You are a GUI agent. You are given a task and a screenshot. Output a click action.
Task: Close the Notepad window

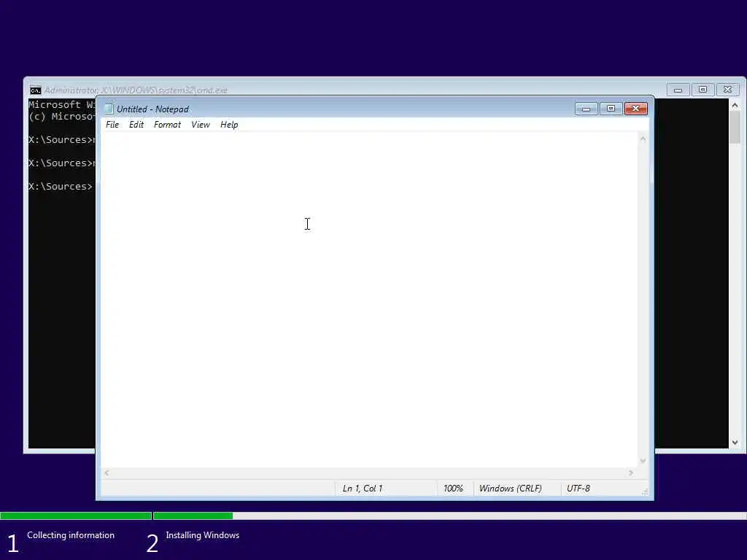point(635,109)
